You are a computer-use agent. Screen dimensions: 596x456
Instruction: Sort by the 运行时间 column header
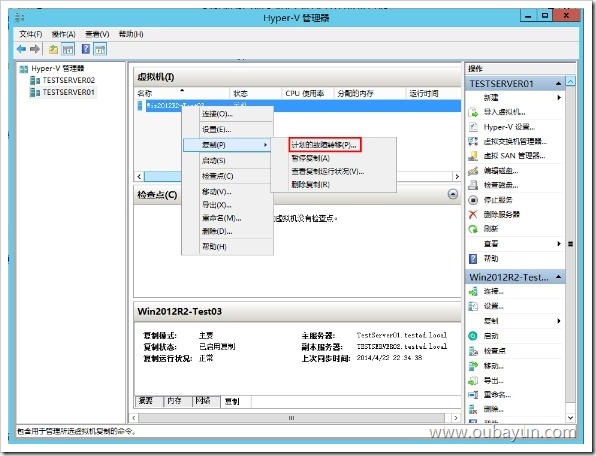coord(433,93)
